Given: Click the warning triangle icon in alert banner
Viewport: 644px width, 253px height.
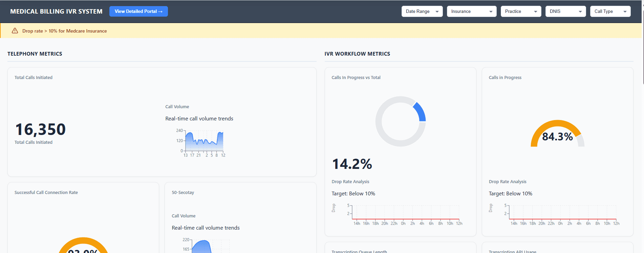Looking at the screenshot, I should pyautogui.click(x=15, y=31).
